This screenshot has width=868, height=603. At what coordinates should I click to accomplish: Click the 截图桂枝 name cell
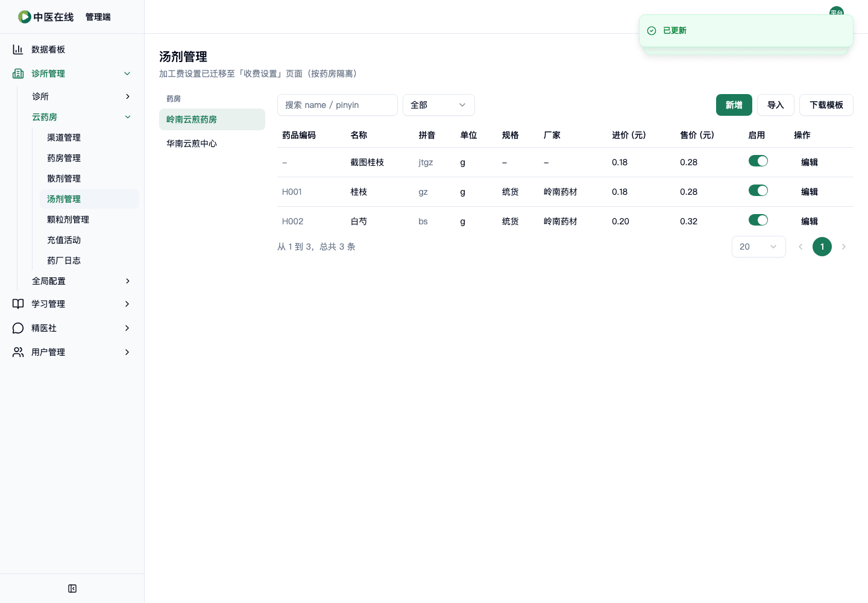click(367, 162)
